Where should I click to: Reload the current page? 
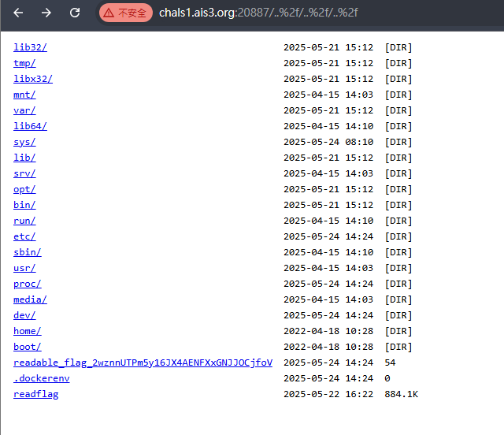[x=75, y=13]
